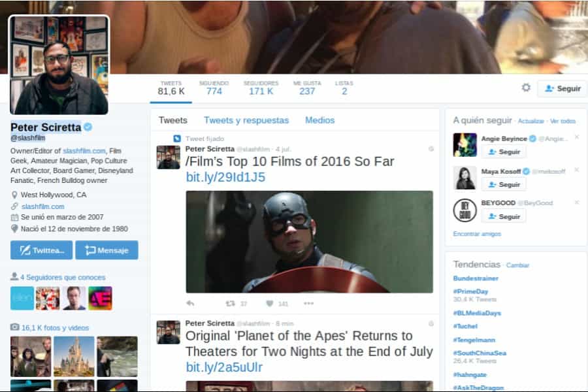The image size is (588, 392).
Task: Select the location text West Hollywood, CA
Action: click(54, 195)
